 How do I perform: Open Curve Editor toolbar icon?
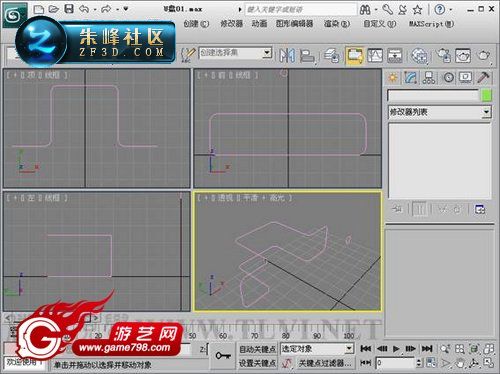[375, 55]
